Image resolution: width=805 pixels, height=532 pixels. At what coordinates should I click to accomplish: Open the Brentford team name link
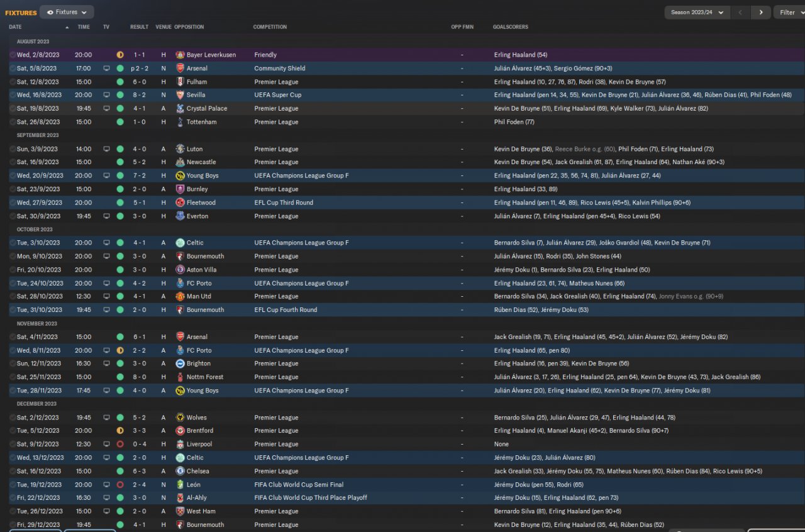tap(200, 431)
